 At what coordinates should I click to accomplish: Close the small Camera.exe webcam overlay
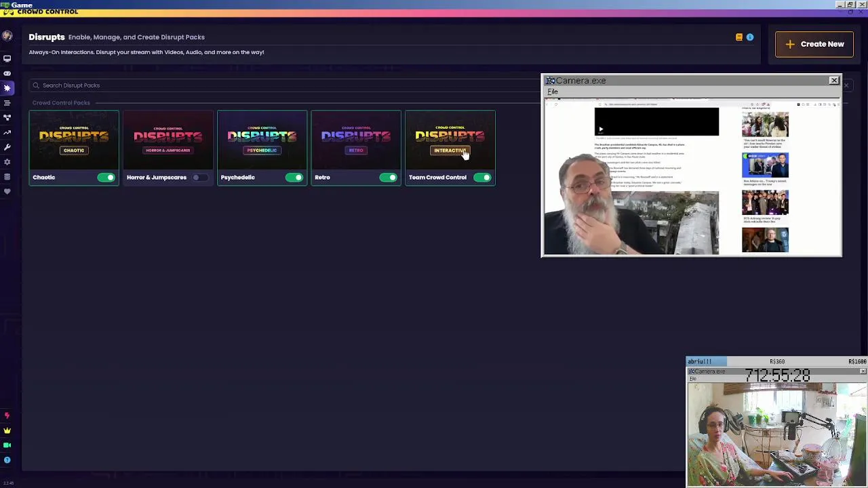(863, 371)
